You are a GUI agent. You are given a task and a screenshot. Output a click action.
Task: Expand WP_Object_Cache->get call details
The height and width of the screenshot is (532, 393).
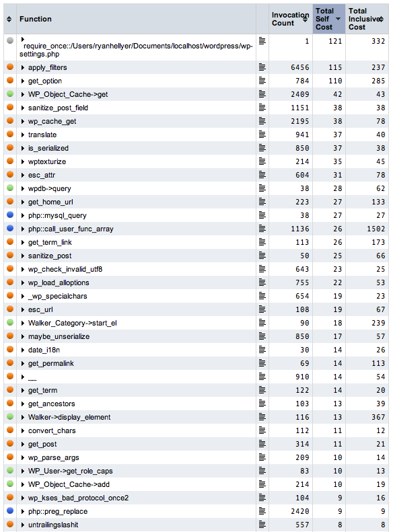point(23,94)
